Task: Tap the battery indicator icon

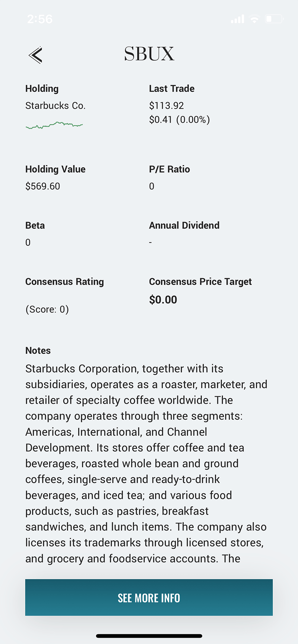Action: point(274,19)
